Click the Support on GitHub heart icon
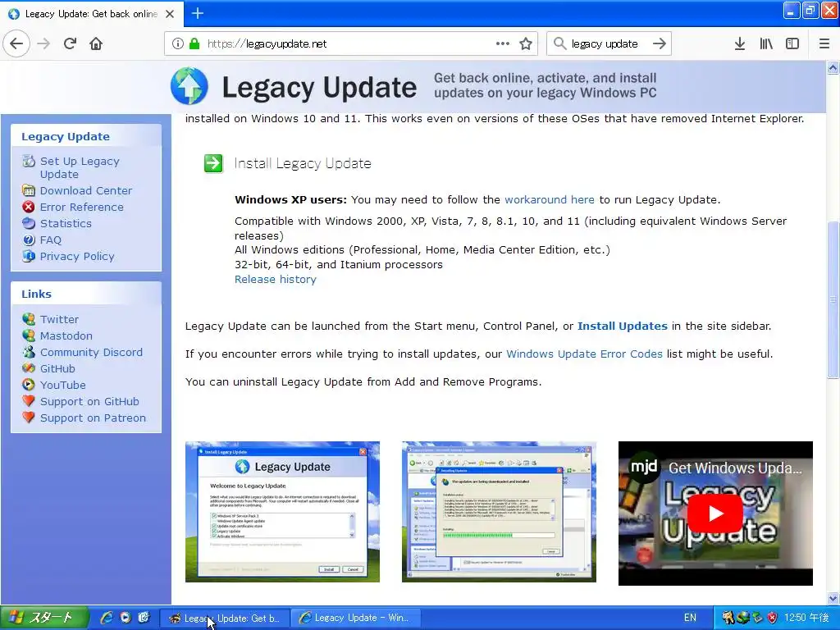 [x=29, y=400]
